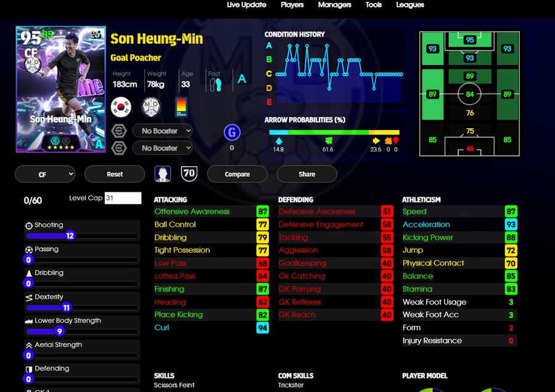Click the shield icon showing 70
This screenshot has width=555, height=392.
pos(189,174)
